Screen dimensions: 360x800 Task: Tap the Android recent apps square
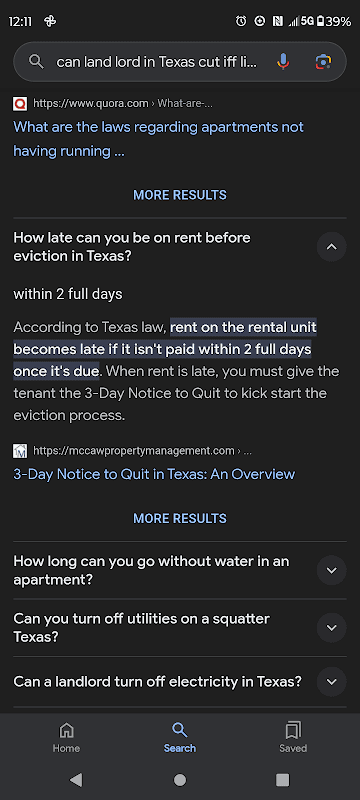[282, 780]
